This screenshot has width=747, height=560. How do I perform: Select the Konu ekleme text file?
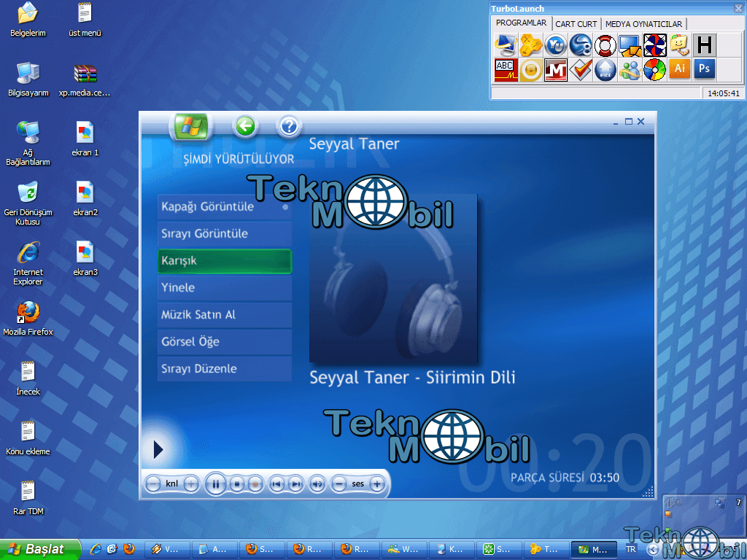[x=28, y=437]
